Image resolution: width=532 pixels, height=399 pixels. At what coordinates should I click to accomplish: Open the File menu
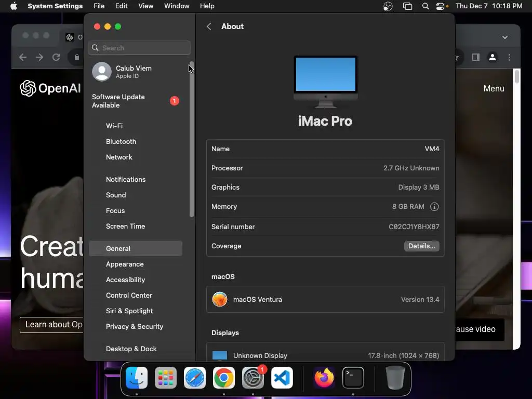(99, 6)
